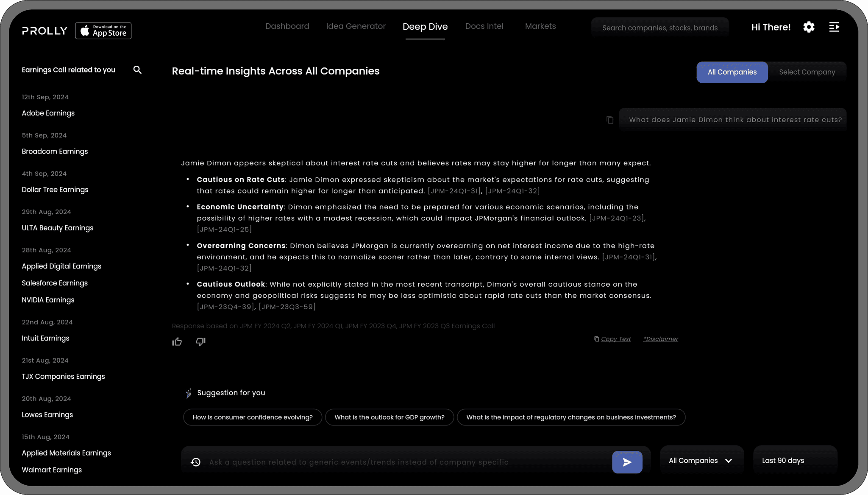The width and height of the screenshot is (868, 495).
Task: Click the companies search field
Action: coord(659,28)
